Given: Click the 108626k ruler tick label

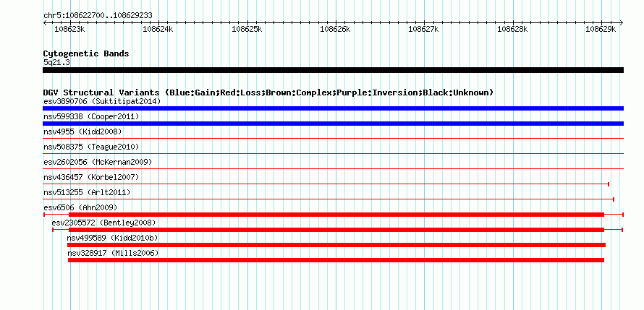Looking at the screenshot, I should [x=335, y=29].
